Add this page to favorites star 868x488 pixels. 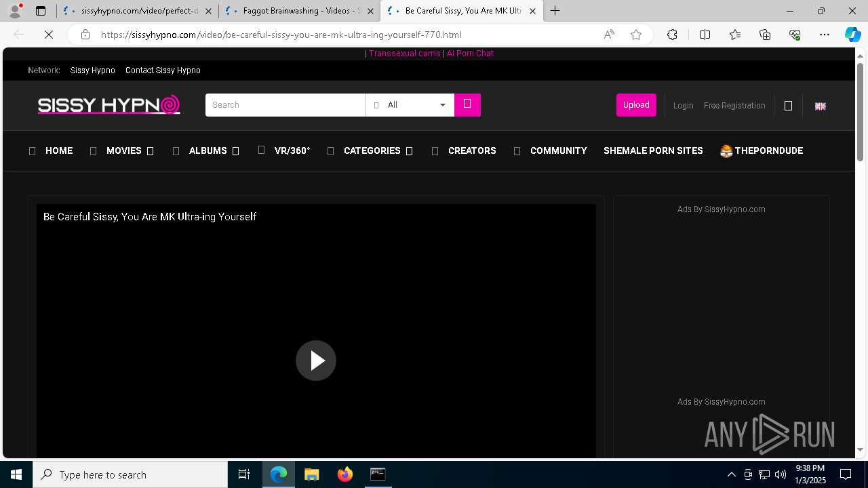click(x=636, y=35)
